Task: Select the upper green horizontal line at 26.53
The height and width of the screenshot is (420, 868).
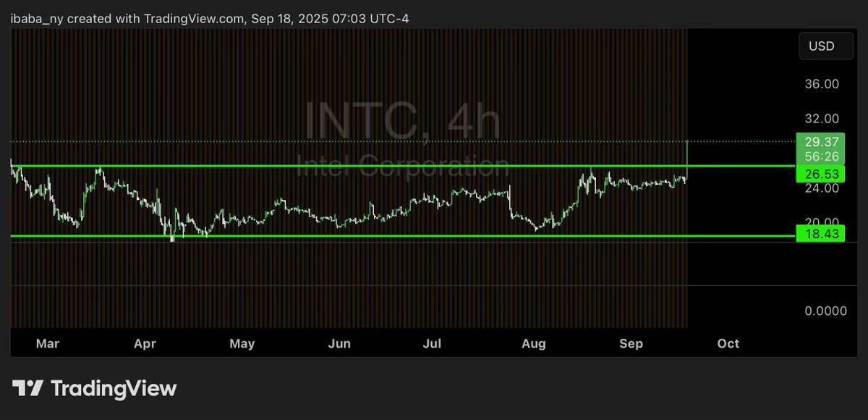Action: (x=402, y=166)
